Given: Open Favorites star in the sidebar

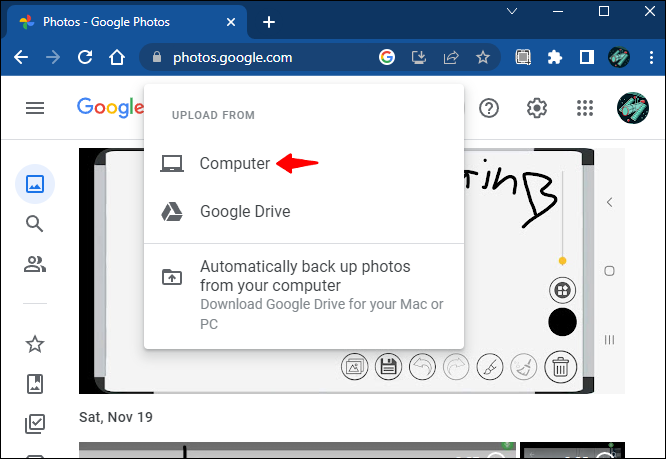Looking at the screenshot, I should pyautogui.click(x=35, y=344).
